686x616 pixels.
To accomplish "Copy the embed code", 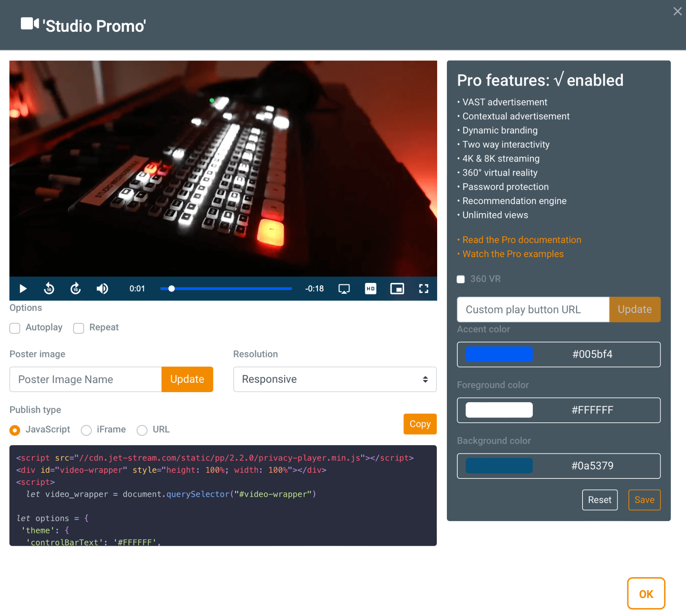I will click(420, 424).
